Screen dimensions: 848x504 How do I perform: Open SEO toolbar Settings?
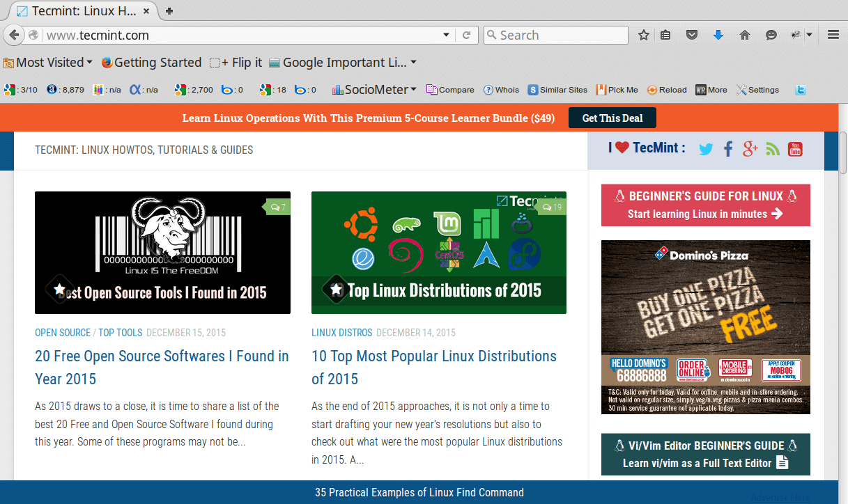click(x=757, y=90)
